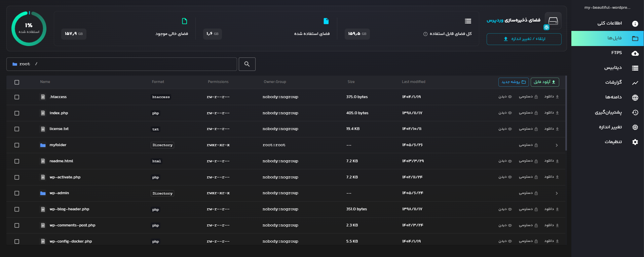Switch to the تنظیمات section
Screen dimensions: 644x257
tap(607, 142)
